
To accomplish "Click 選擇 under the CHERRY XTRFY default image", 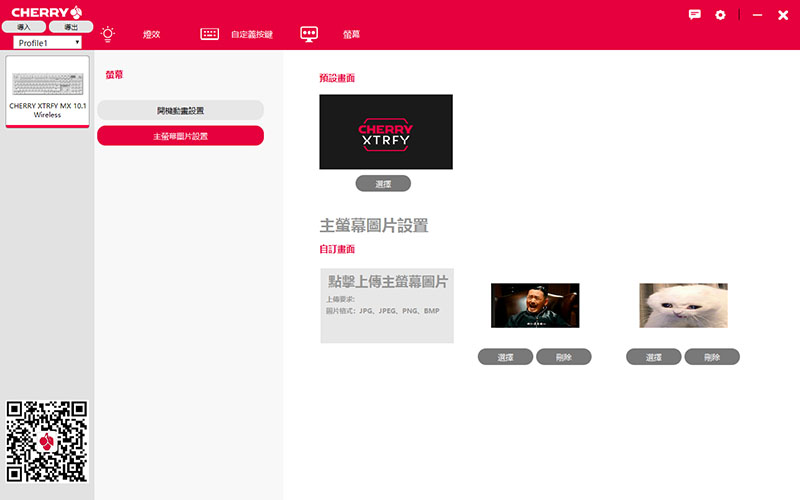I will [x=383, y=184].
